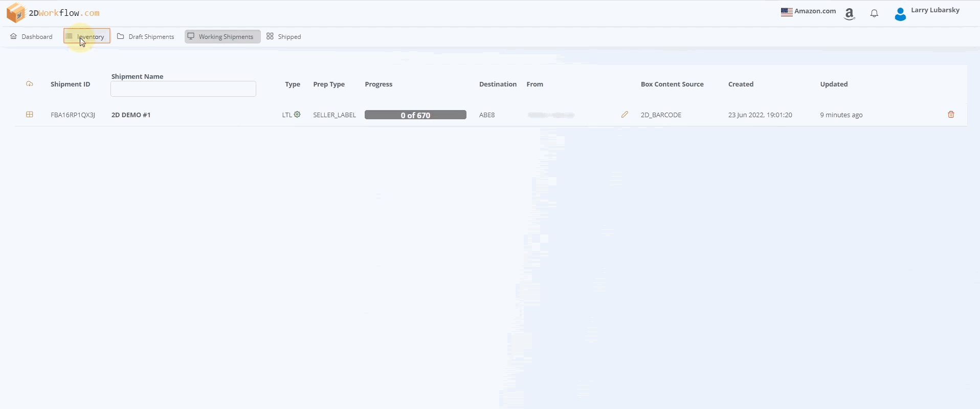Screen dimensions: 980x409
Task: Click the green gear next to LTL
Action: coord(297,115)
